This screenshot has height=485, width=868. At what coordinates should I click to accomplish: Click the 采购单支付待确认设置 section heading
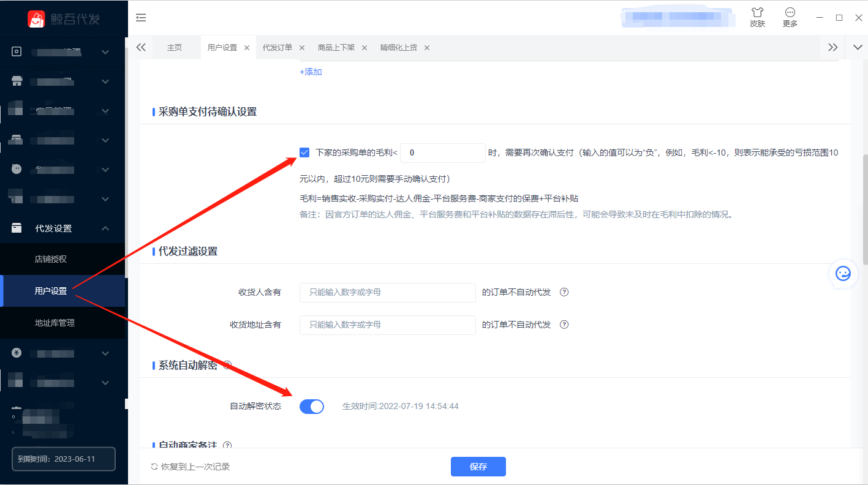(208, 111)
